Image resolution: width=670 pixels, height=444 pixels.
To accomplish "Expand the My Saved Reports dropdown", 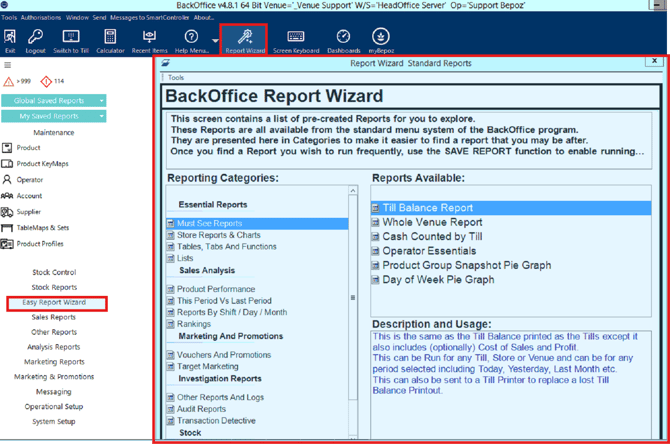I will click(x=102, y=116).
